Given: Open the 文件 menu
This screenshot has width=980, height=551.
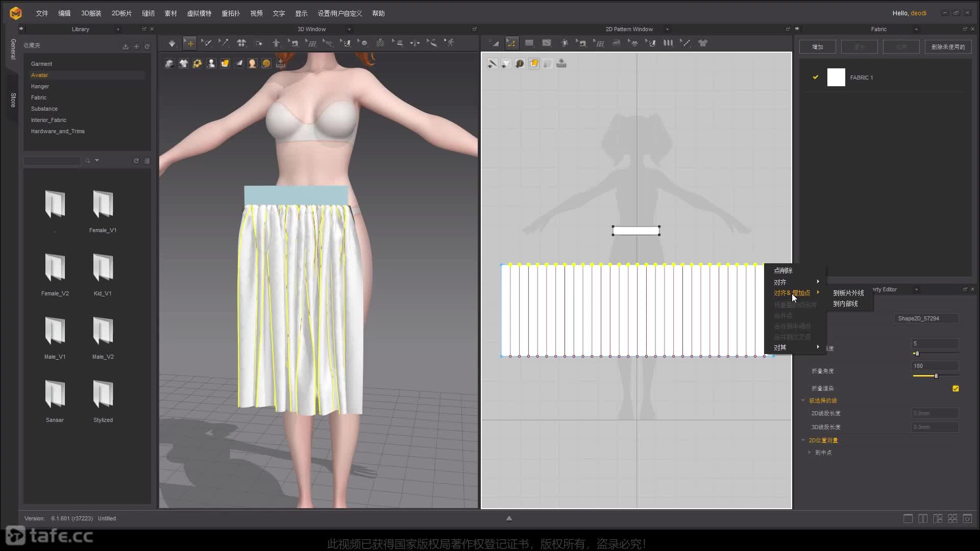Looking at the screenshot, I should pos(42,13).
